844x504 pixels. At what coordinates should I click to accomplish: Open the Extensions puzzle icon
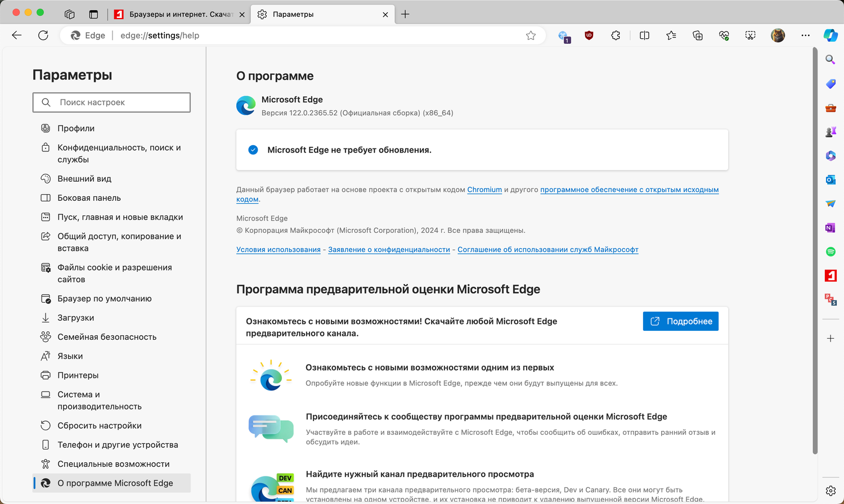click(616, 35)
